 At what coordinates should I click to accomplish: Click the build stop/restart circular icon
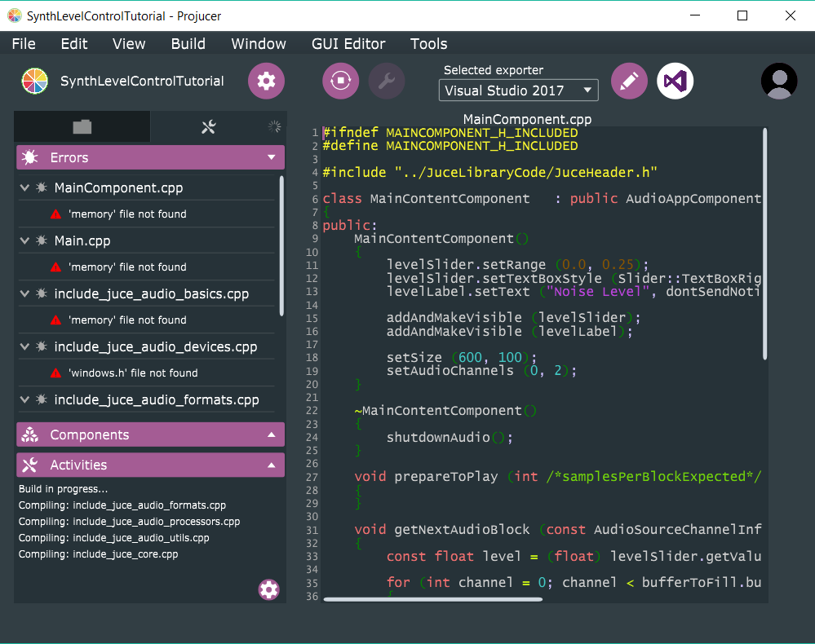click(340, 81)
